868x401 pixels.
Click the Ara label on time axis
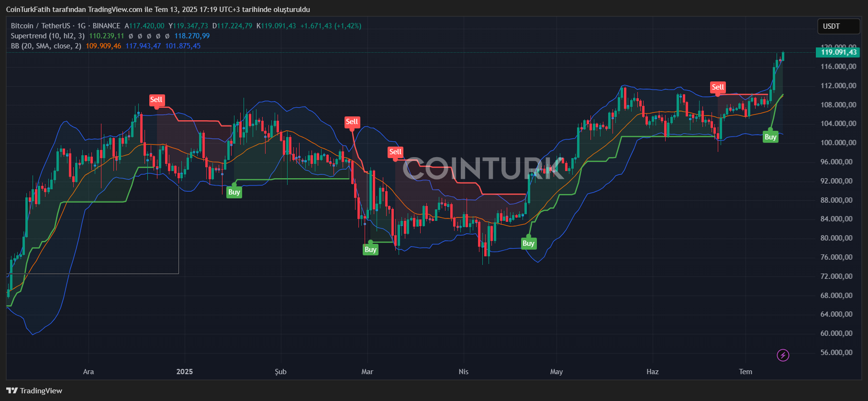tap(89, 372)
